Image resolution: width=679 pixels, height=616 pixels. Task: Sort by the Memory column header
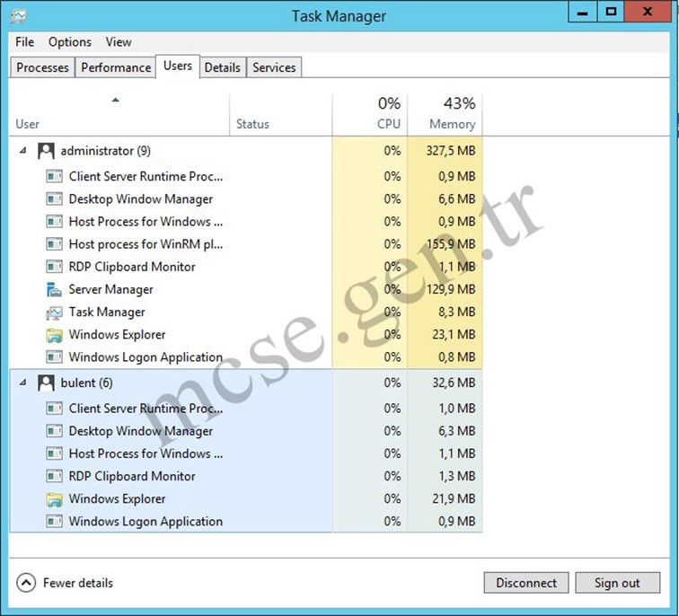(445, 115)
